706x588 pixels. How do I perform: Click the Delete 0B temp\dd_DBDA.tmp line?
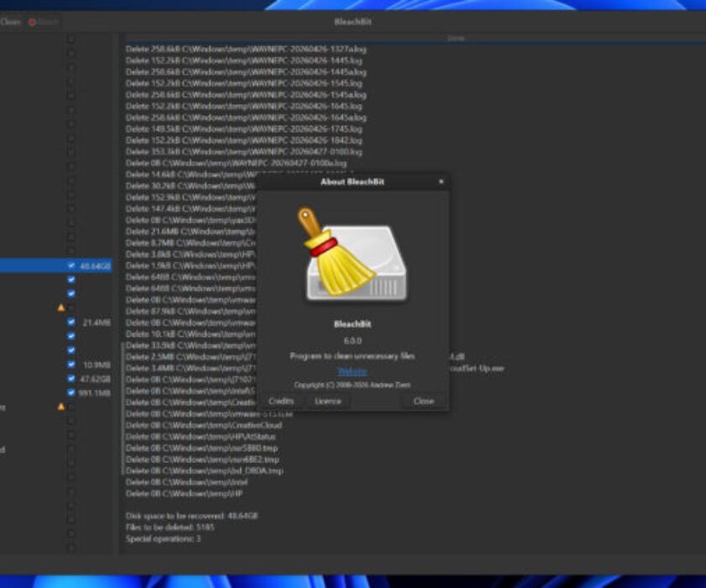204,471
